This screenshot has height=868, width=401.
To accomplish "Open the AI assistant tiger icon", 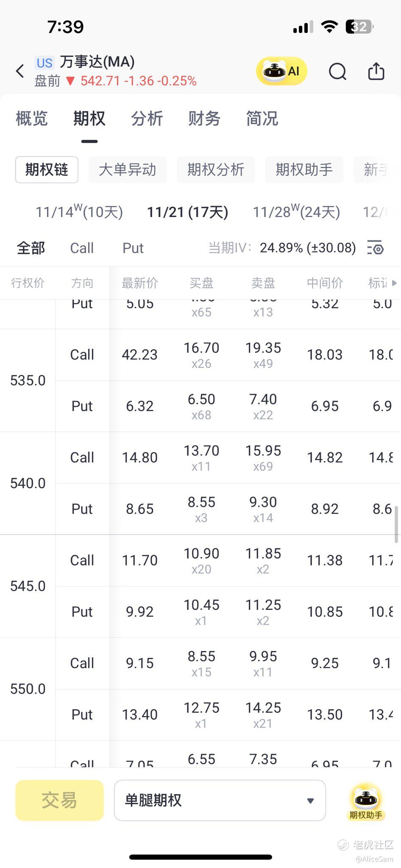I will [281, 71].
